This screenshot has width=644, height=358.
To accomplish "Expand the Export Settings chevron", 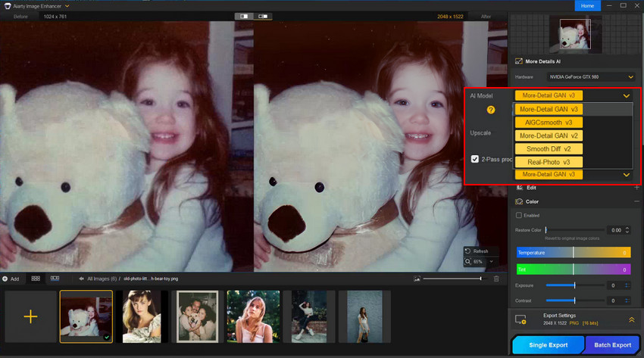I will pyautogui.click(x=632, y=320).
